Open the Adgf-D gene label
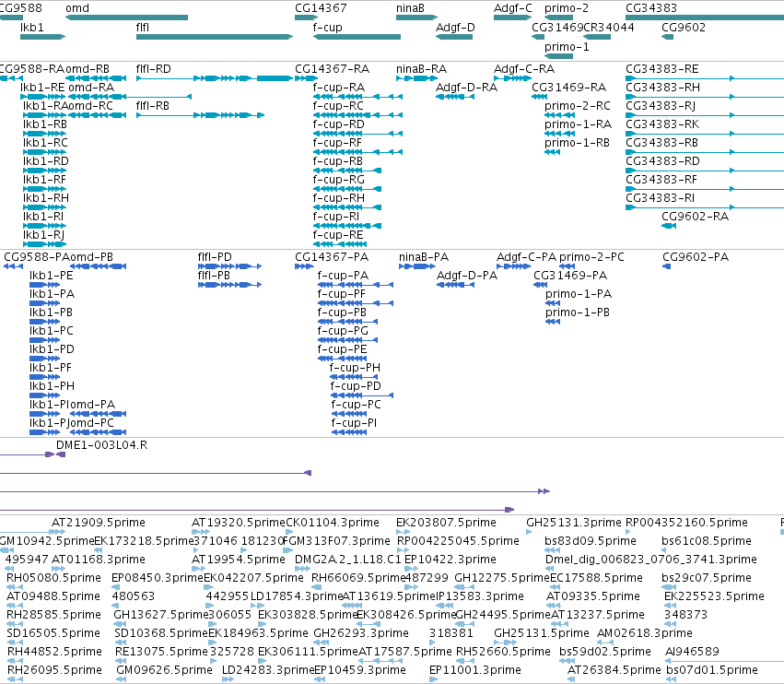Screen dimensions: 784x684 click(455, 27)
